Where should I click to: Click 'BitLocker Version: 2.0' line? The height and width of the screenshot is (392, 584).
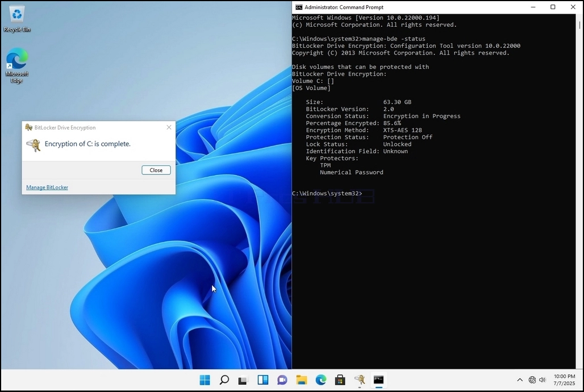point(350,109)
